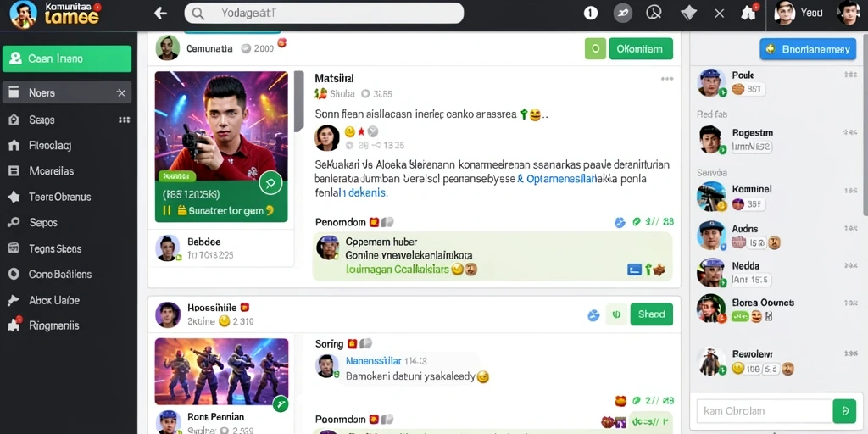Click the back arrow in the top bar
868x434 pixels.
[160, 13]
